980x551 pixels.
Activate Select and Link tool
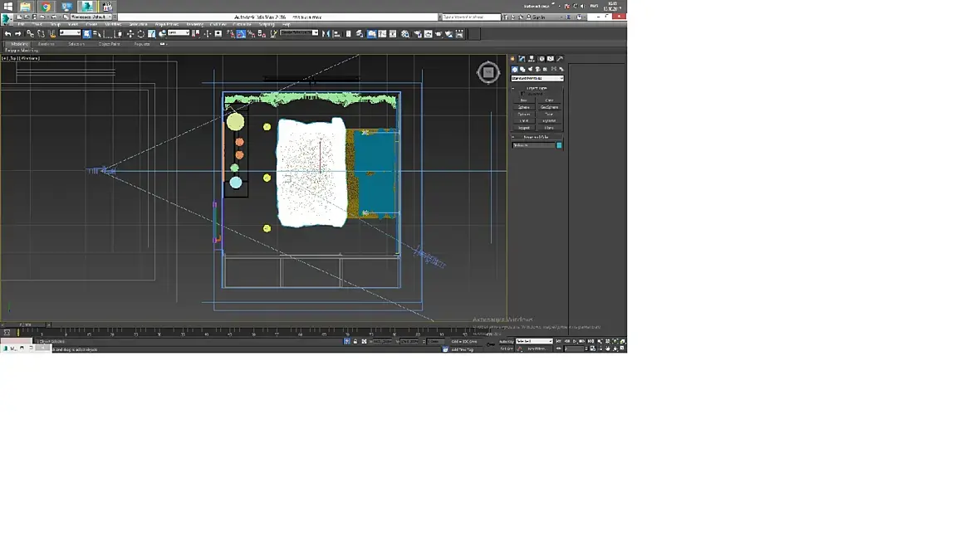tap(30, 34)
